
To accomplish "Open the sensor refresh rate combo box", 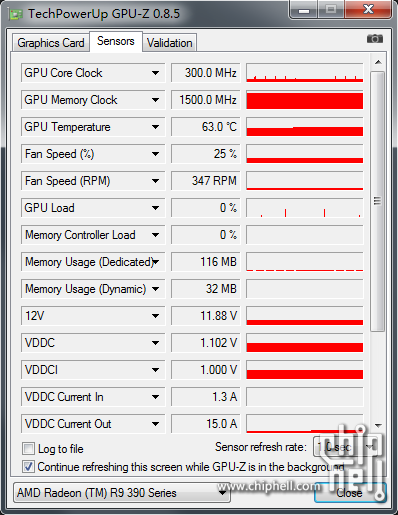I will 346,447.
